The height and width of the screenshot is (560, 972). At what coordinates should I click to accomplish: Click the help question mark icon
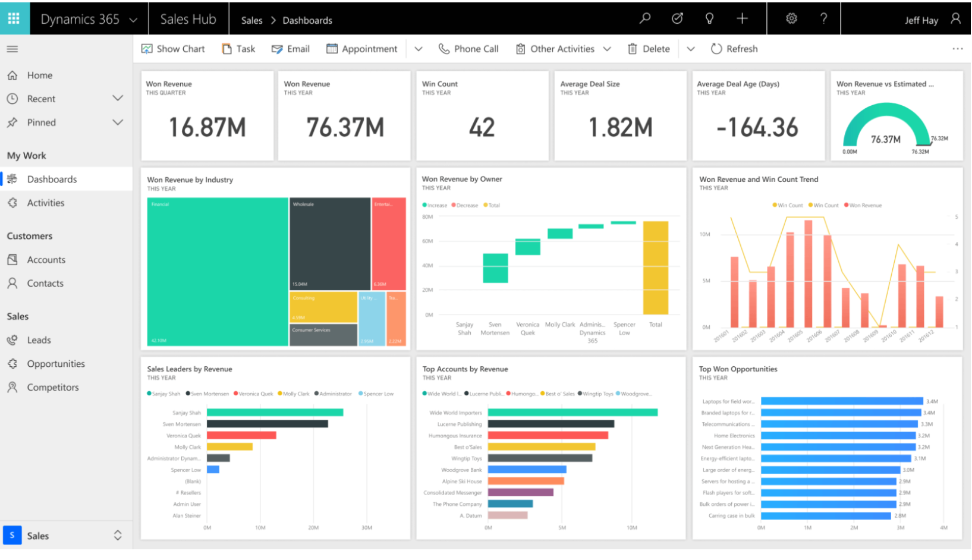click(823, 18)
